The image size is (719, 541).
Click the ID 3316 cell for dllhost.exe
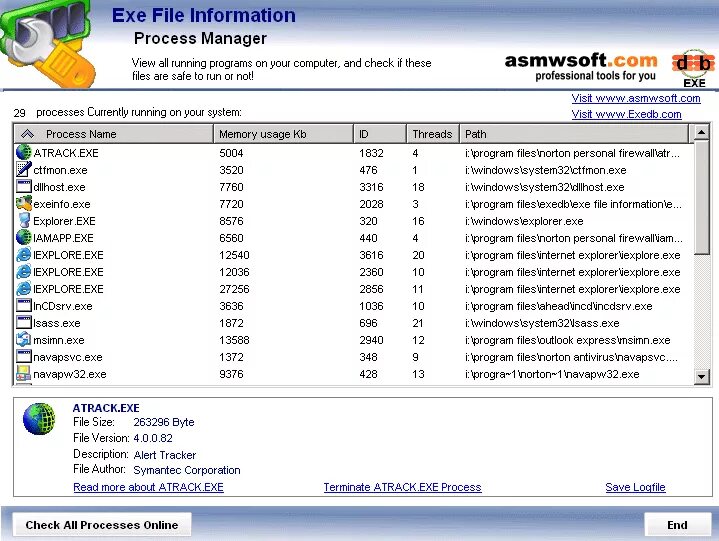click(x=371, y=187)
